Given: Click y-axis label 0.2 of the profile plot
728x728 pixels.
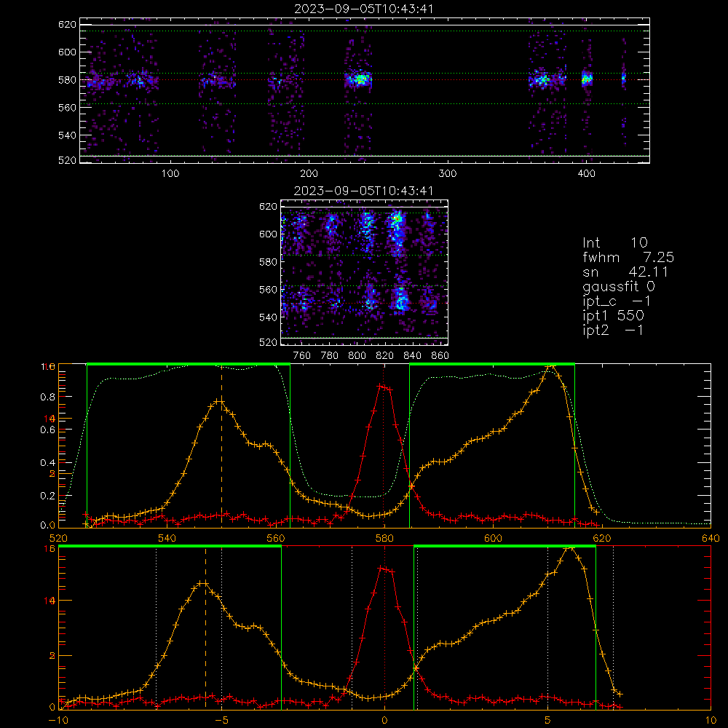Looking at the screenshot, I should 48,495.
